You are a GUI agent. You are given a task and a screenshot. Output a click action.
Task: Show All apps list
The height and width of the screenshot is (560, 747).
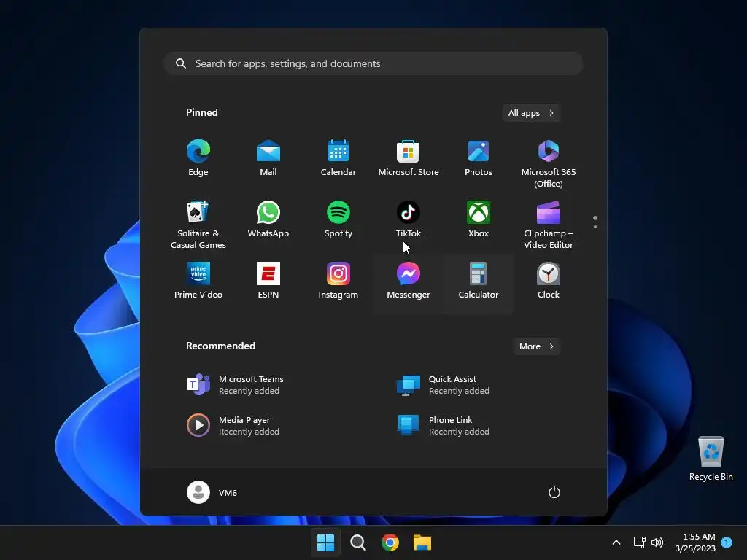coord(531,113)
